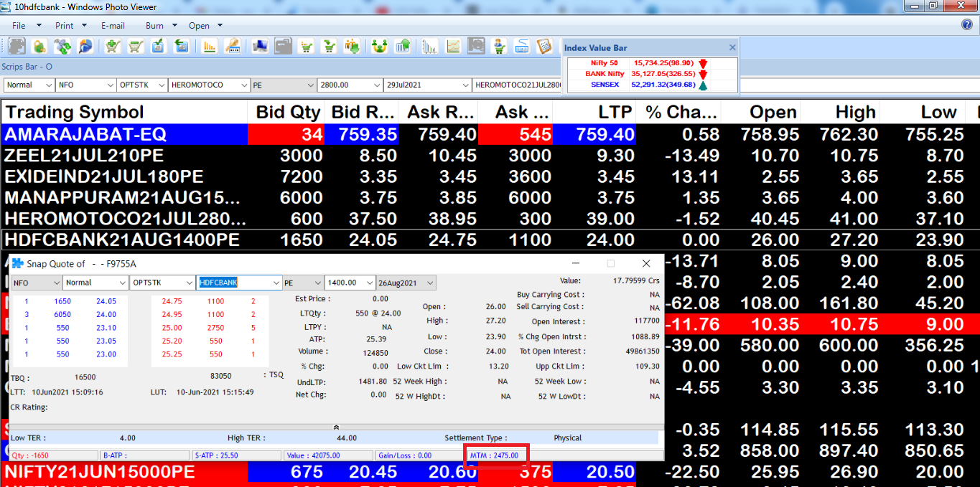980x487 pixels.
Task: Open the OPTSTK dropdown in Scrips Bar
Action: point(162,85)
